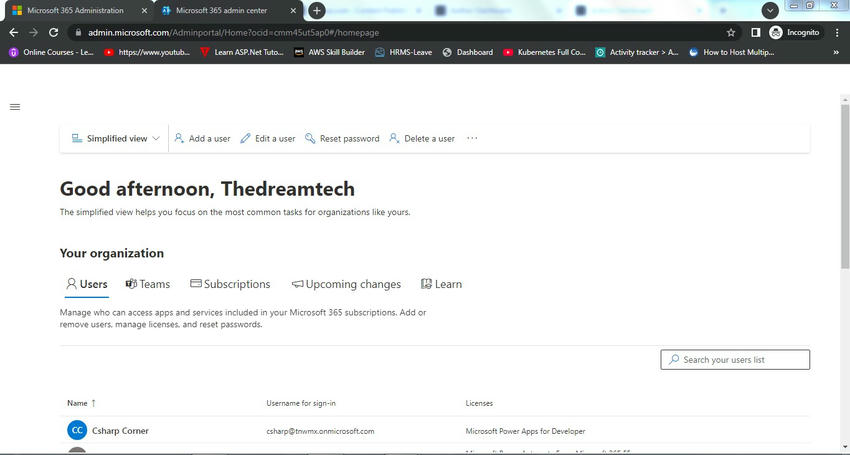Open the side panel icon in Chrome
Screen dimensions: 850x455
click(756, 33)
